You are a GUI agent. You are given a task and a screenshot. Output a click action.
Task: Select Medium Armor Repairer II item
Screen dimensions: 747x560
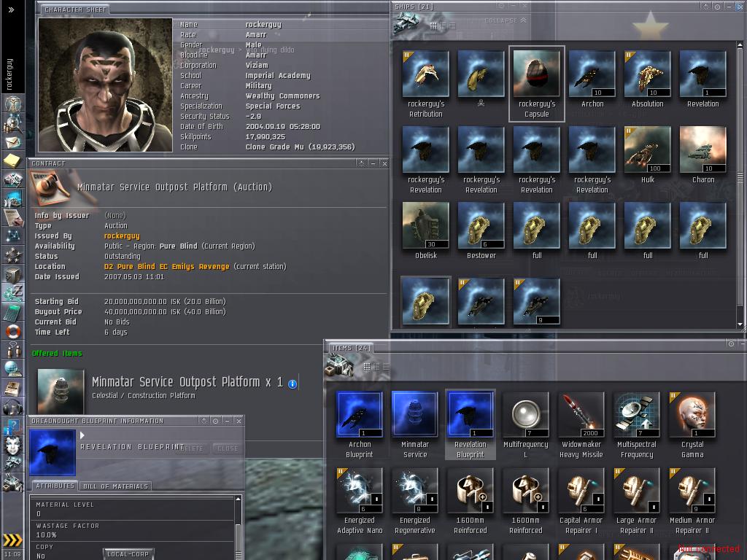pos(692,501)
